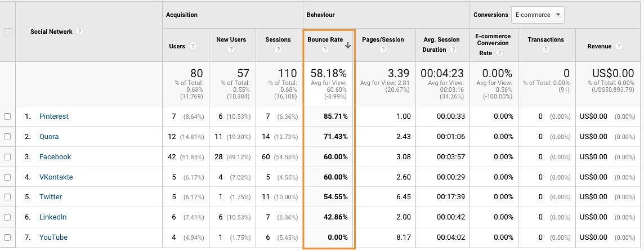Sort by the Users column header
The width and height of the screenshot is (644, 251).
tap(177, 46)
